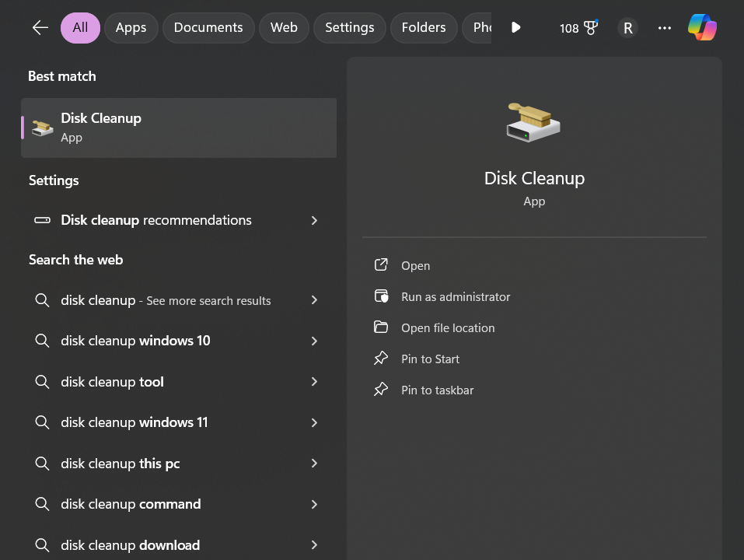Expand chevron for 'See more search results'

(314, 300)
